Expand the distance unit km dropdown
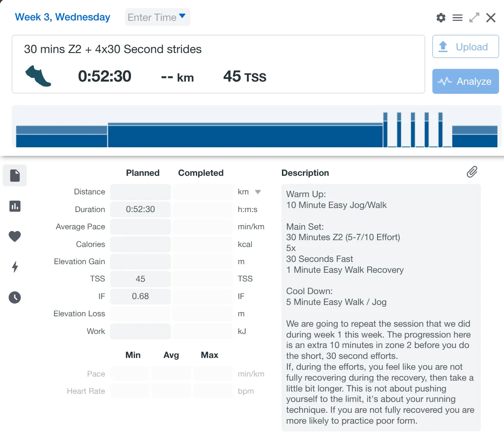 [257, 192]
